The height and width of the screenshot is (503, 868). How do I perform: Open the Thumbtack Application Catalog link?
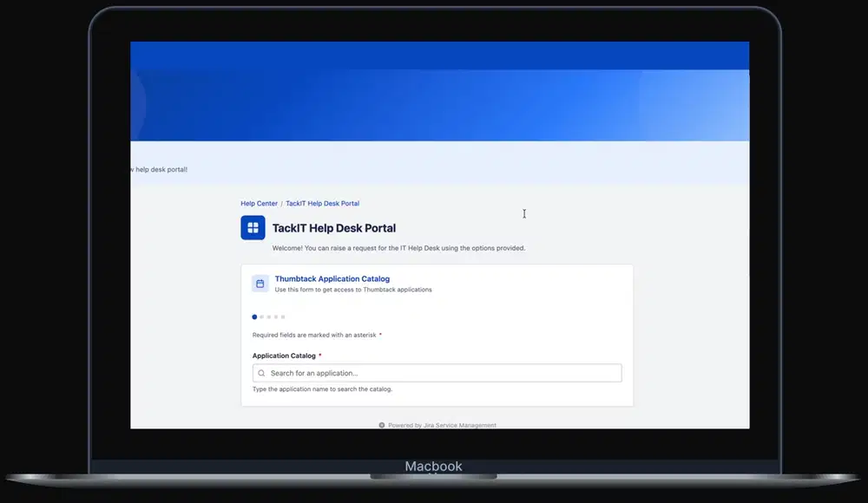coord(332,279)
